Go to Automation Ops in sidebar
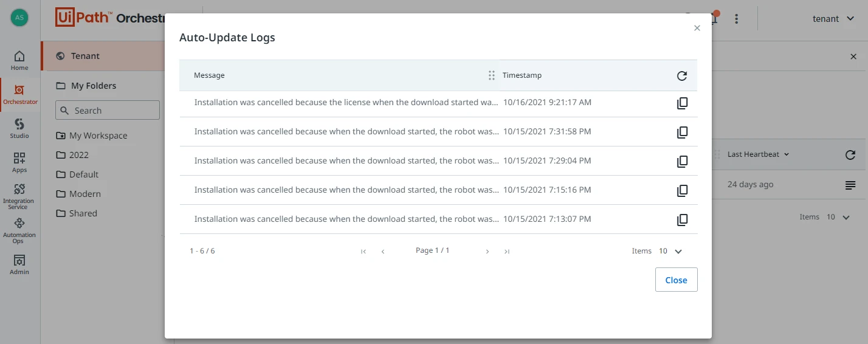The image size is (868, 344). pos(19,230)
